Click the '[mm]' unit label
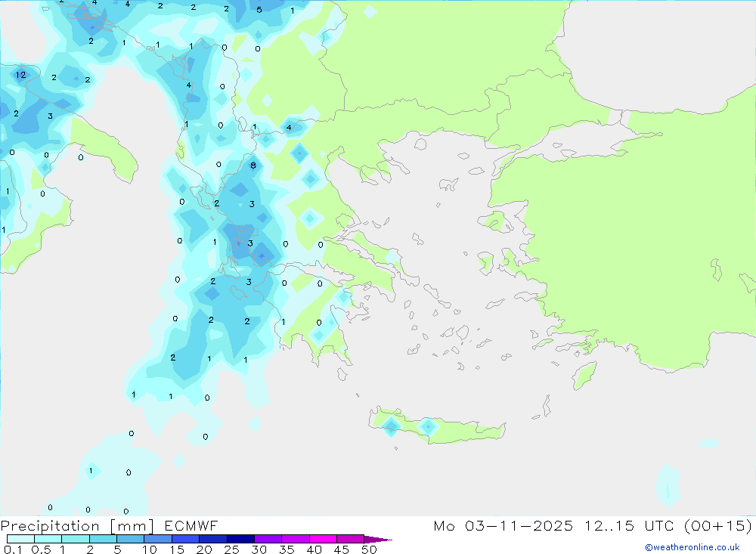This screenshot has width=756, height=554. click(132, 526)
